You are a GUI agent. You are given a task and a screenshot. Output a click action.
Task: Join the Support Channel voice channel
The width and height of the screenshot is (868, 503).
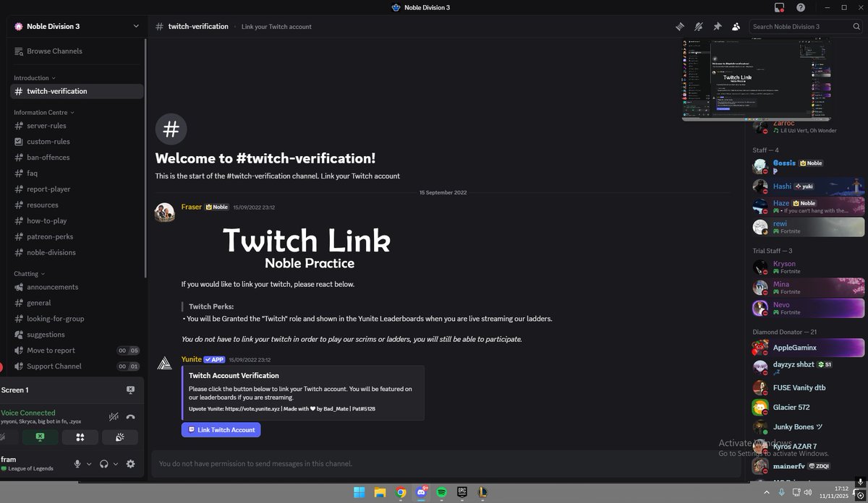[x=77, y=366]
